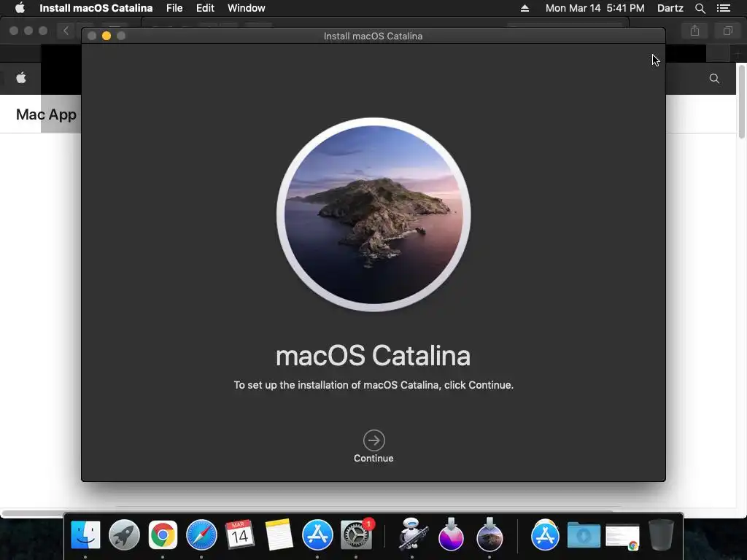Click the eject icon in menu bar

525,8
